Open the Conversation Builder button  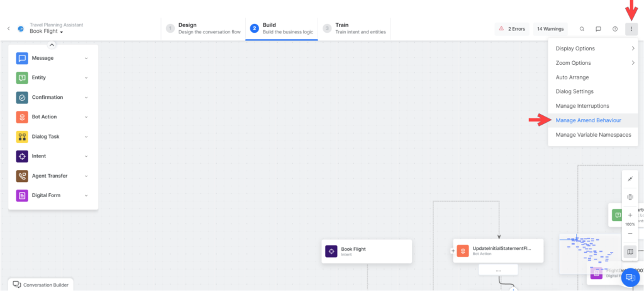tap(41, 285)
